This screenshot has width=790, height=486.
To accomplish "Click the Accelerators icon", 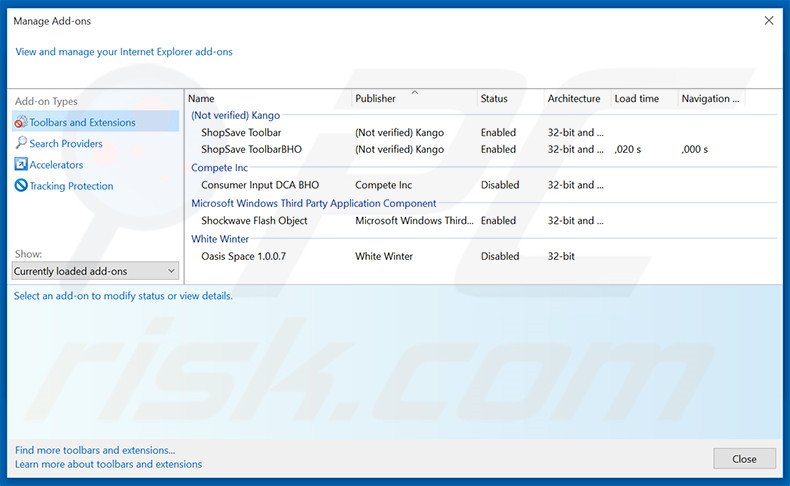I will (x=21, y=164).
